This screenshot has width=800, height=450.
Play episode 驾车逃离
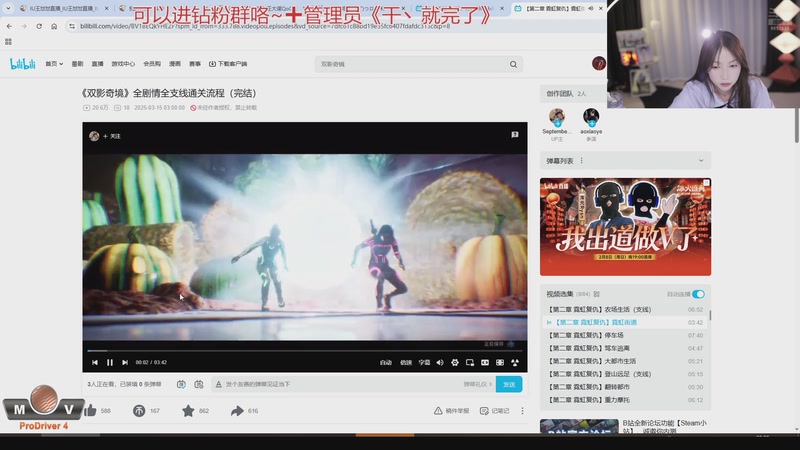(x=625, y=348)
